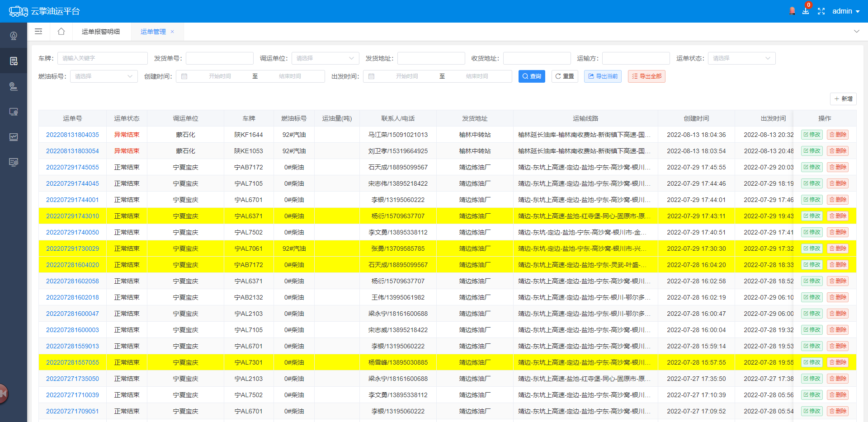Open the chart statistics sidebar icon

tap(14, 137)
